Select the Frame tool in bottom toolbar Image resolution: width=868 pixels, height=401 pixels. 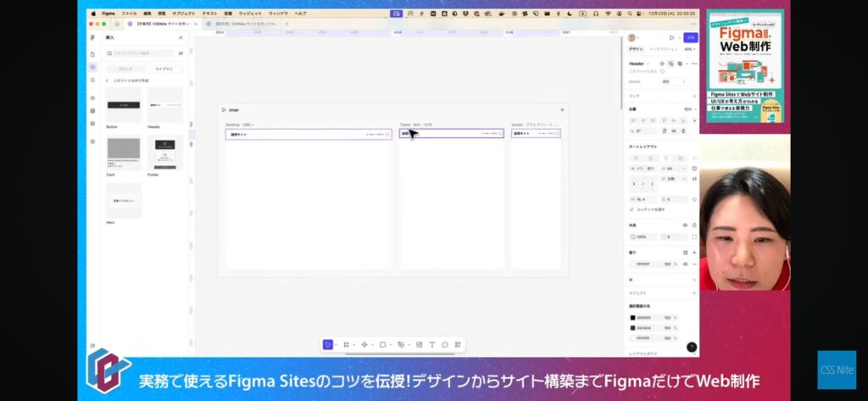click(346, 345)
